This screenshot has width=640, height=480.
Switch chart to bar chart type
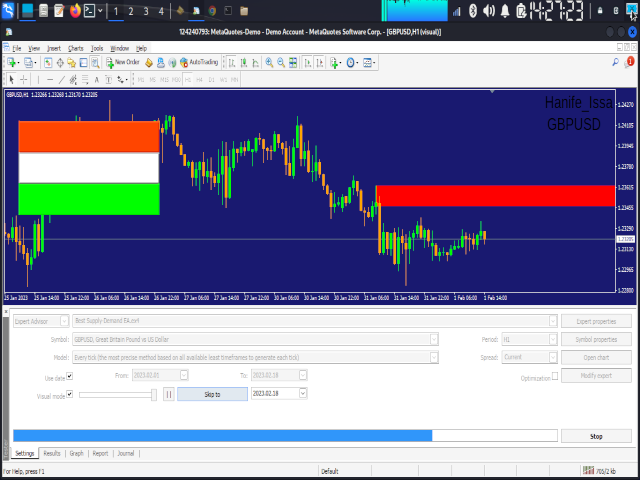(x=231, y=62)
